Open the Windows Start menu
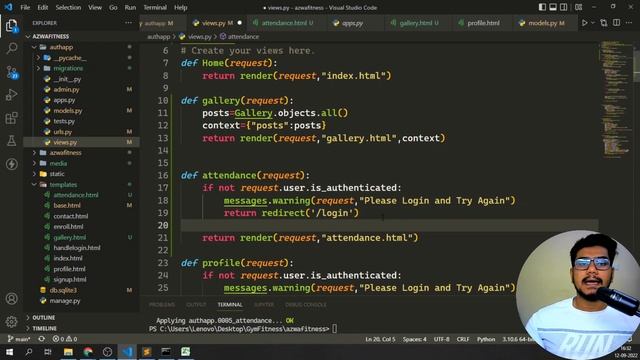The width and height of the screenshot is (640, 360). tap(9, 351)
